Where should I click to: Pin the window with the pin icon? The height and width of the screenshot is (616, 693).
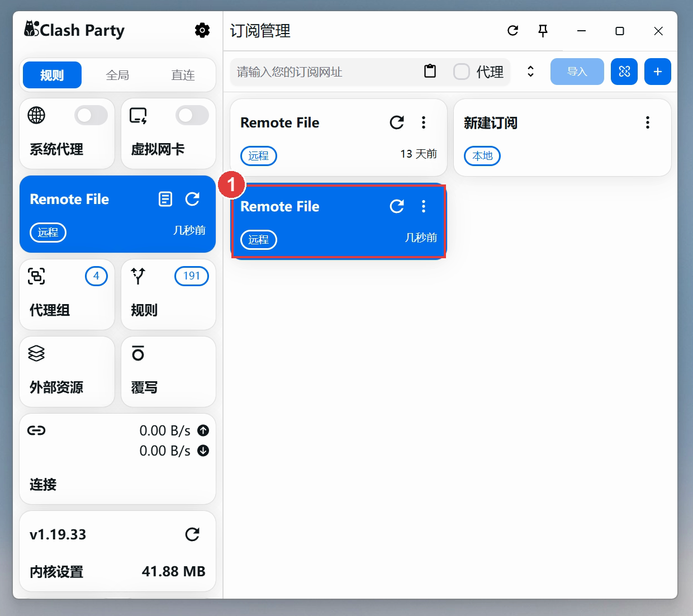(x=543, y=31)
